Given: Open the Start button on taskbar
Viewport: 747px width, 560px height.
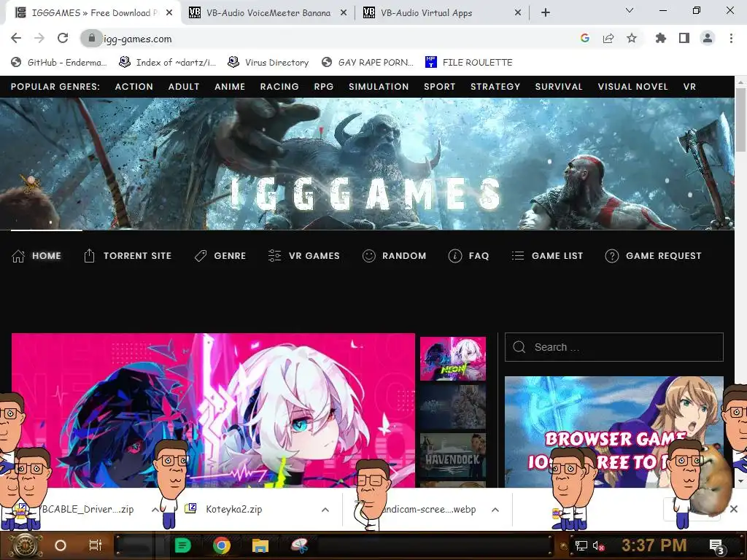Looking at the screenshot, I should 26,545.
